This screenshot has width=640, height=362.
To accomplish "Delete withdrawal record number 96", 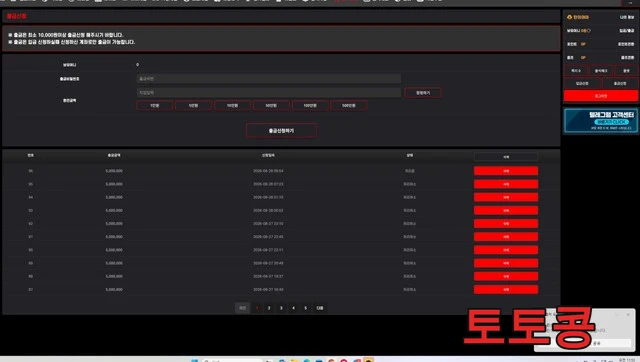I will tap(506, 171).
